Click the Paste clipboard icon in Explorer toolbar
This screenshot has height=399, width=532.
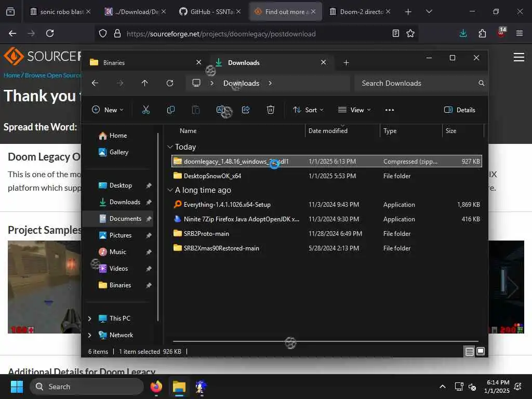(x=196, y=110)
